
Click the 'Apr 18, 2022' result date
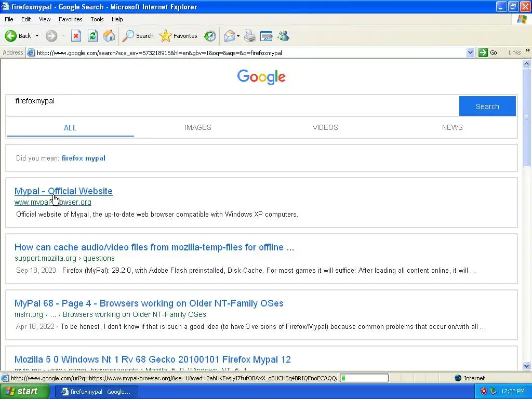click(x=35, y=326)
